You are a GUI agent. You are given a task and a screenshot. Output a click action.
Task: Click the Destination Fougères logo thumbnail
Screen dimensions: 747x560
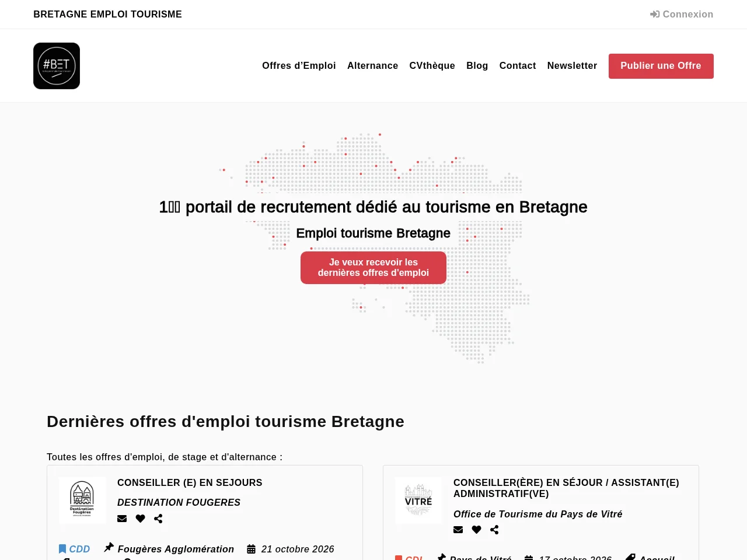pos(82,501)
